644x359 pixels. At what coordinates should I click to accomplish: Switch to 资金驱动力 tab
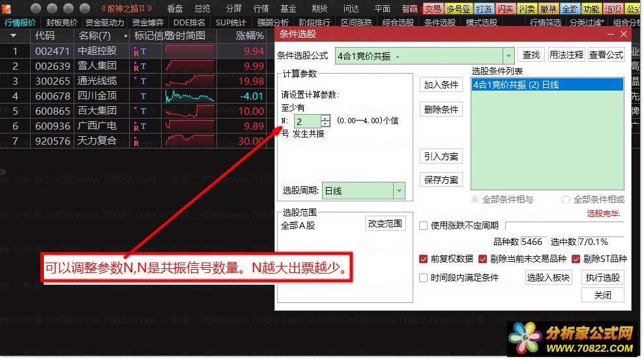(x=104, y=23)
